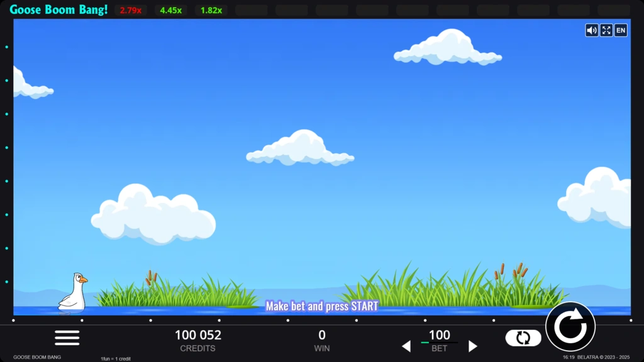Open the hamburger menu
The height and width of the screenshot is (362, 644).
[67, 337]
